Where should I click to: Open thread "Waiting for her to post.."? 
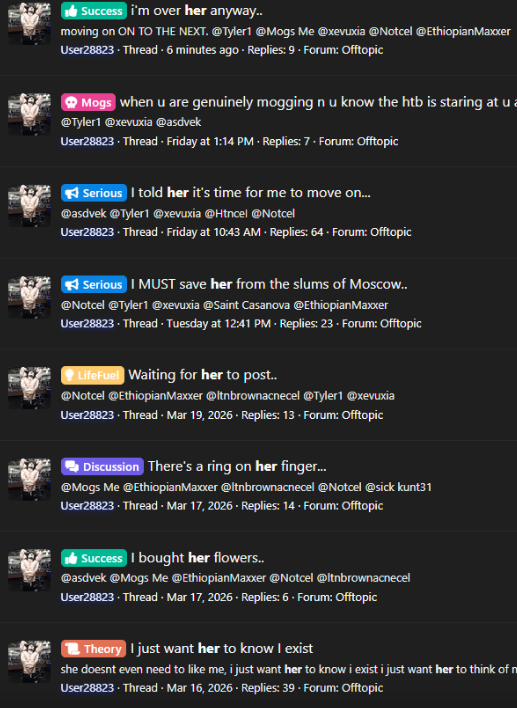(x=203, y=375)
